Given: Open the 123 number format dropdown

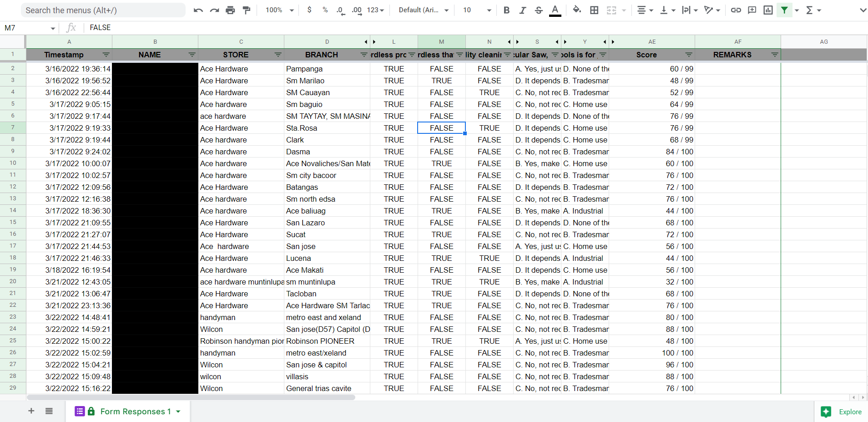Looking at the screenshot, I should (x=375, y=10).
